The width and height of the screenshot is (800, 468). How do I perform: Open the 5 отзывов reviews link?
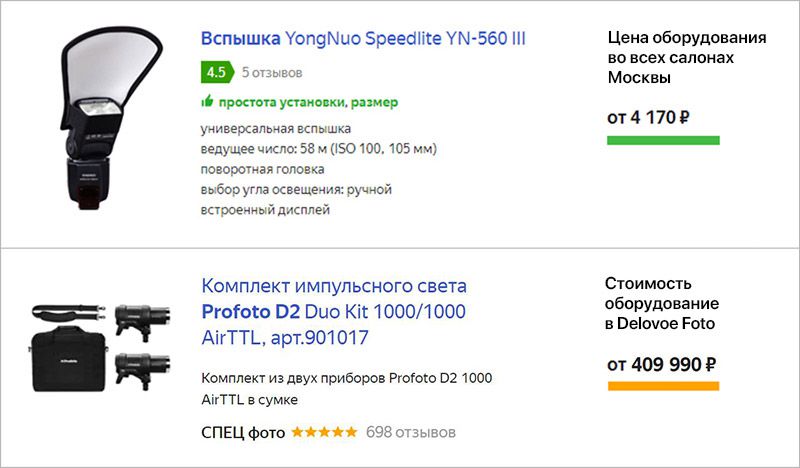point(272,73)
